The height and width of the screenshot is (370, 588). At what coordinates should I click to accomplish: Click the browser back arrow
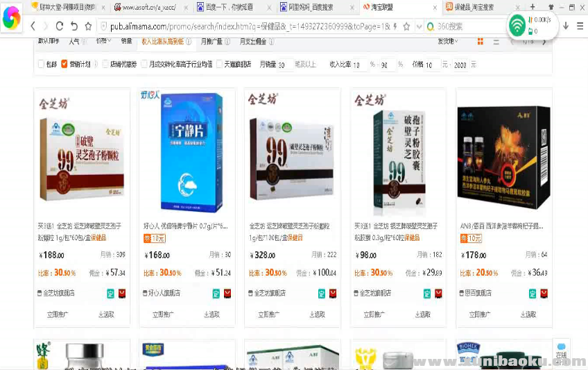[x=33, y=26]
